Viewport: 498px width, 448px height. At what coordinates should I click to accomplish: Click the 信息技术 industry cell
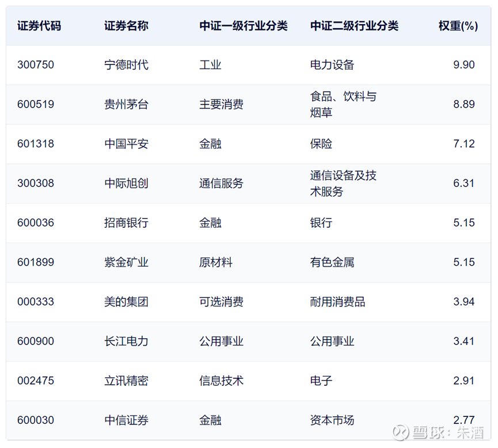pos(221,380)
